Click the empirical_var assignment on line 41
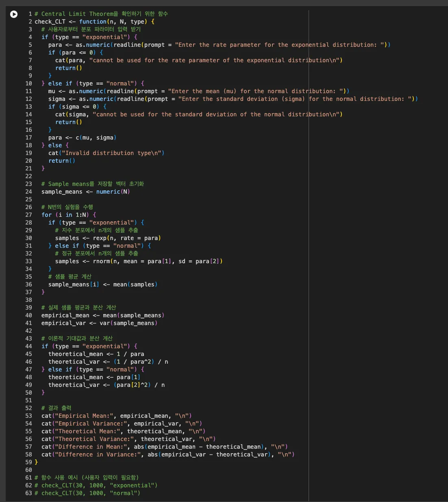Image resolution: width=448 pixels, height=502 pixels. [99, 323]
